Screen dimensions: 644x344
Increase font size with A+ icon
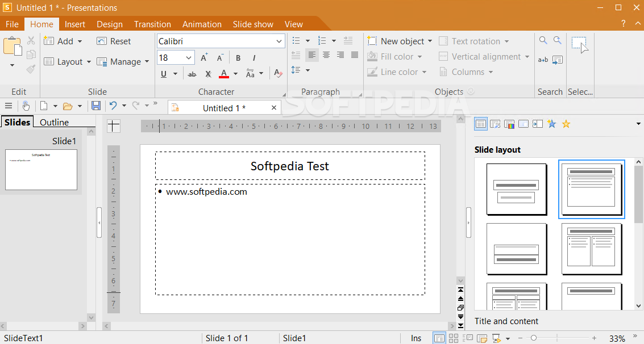(x=204, y=57)
